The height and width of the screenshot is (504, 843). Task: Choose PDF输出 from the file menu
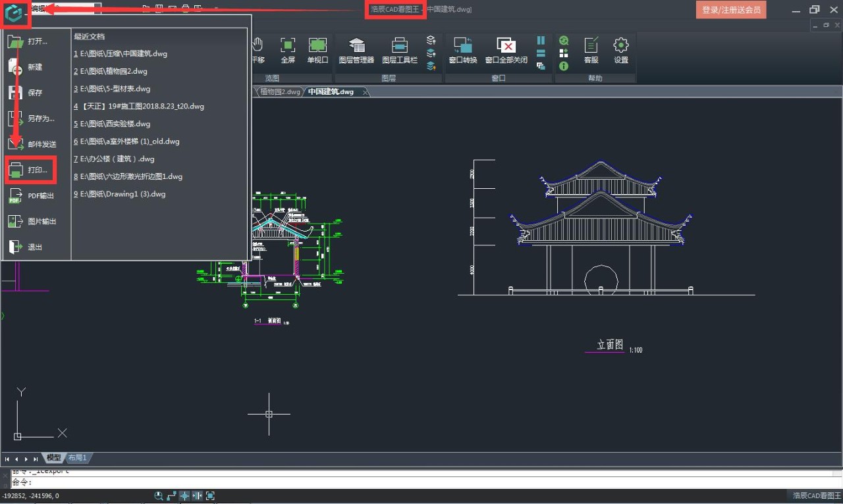pos(32,196)
